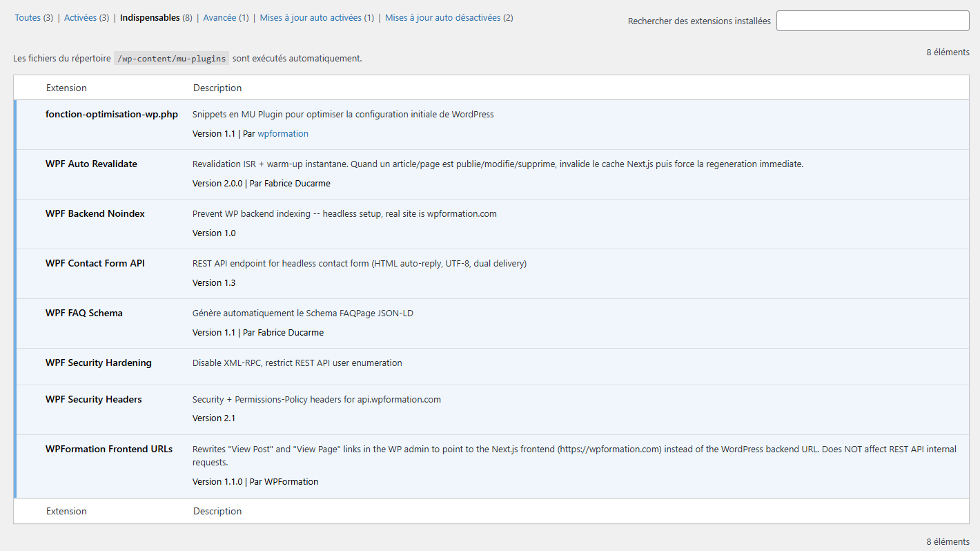
Task: Select the WPF FAQ Schema plugin name
Action: tap(84, 313)
